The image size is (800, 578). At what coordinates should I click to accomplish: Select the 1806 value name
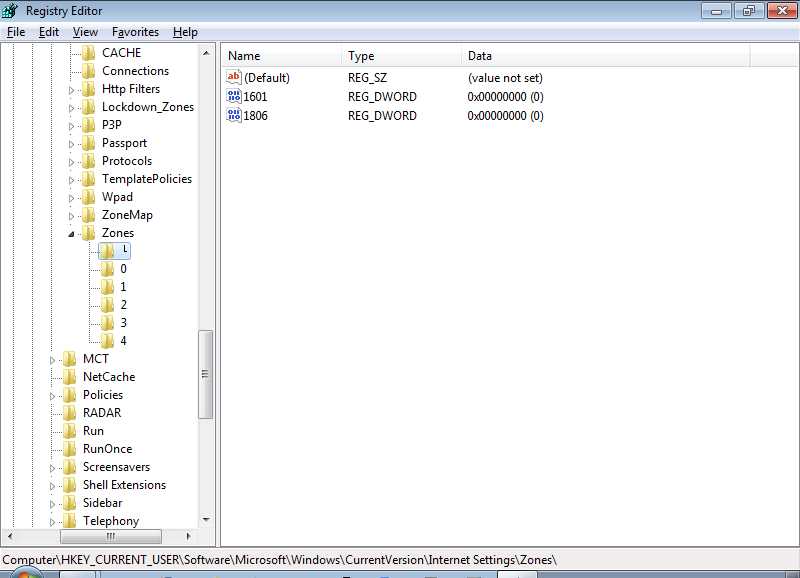tap(255, 115)
